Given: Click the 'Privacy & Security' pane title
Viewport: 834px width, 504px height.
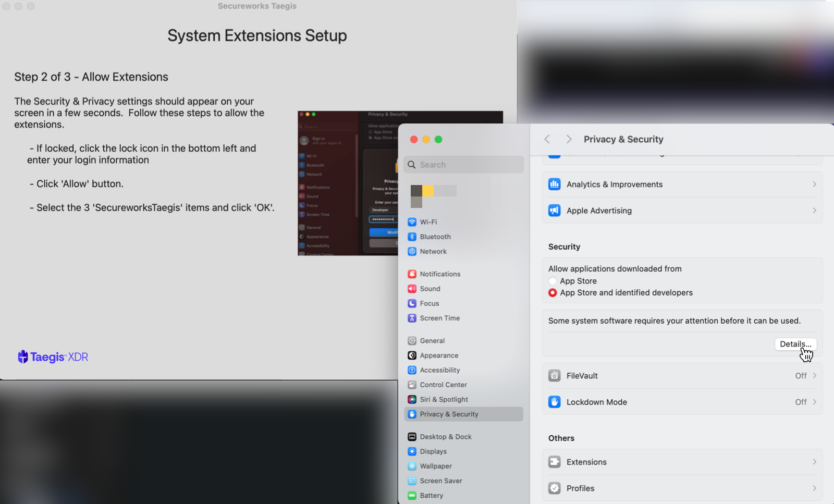Looking at the screenshot, I should pyautogui.click(x=623, y=139).
